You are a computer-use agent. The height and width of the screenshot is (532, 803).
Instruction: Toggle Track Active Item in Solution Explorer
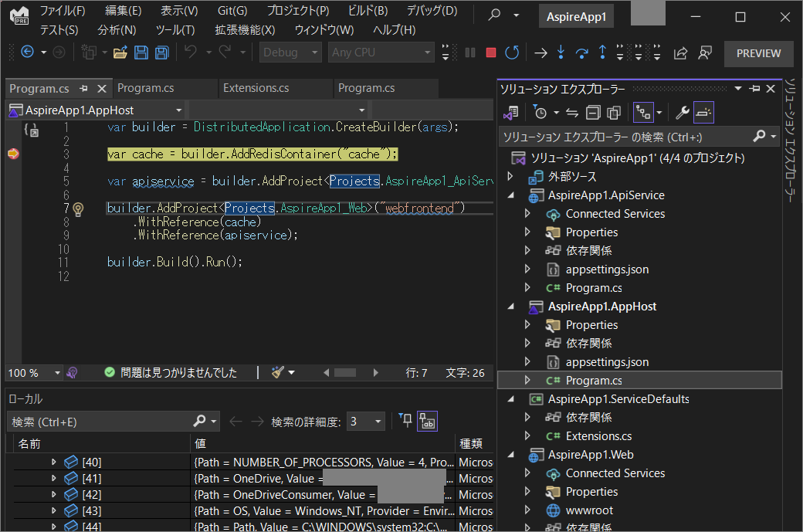(x=642, y=112)
